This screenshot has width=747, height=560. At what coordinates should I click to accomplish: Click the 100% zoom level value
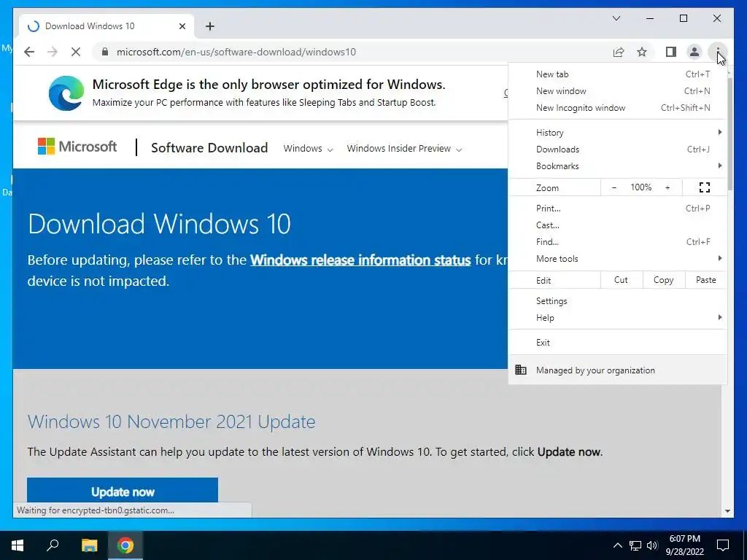[640, 187]
